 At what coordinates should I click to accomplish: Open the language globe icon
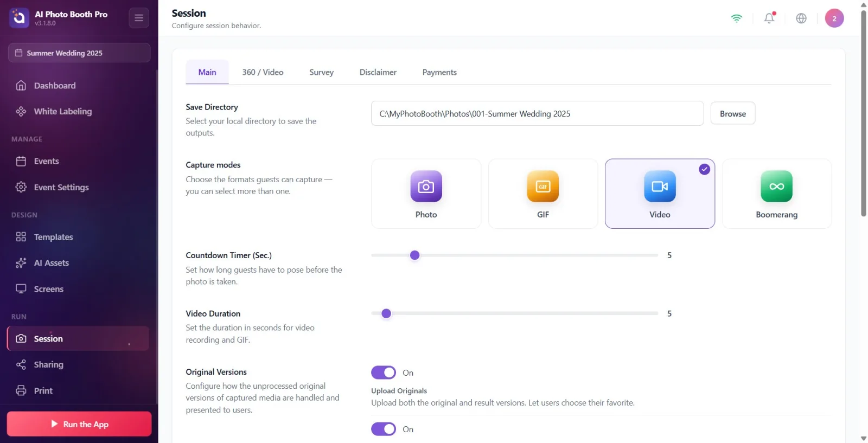[x=801, y=18]
